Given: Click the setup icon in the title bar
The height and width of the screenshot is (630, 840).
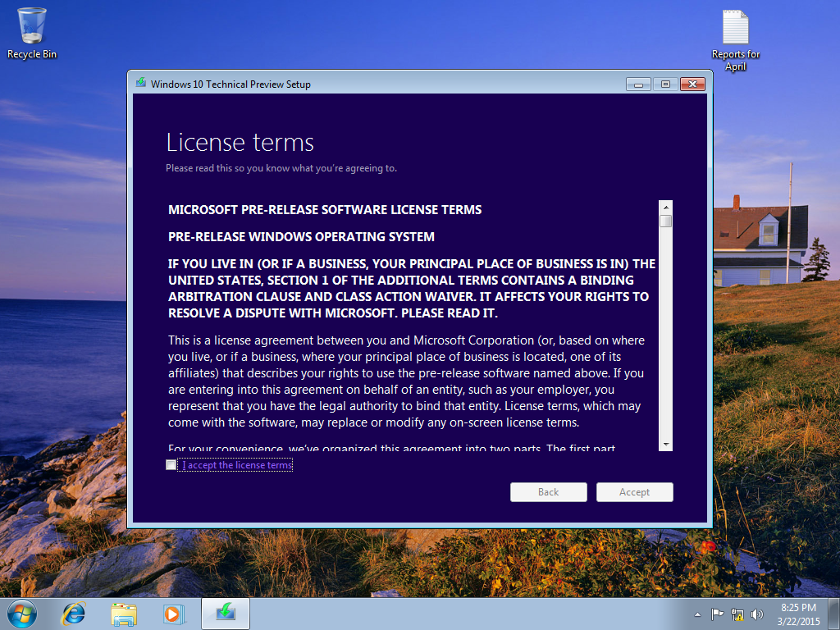Looking at the screenshot, I should 141,84.
